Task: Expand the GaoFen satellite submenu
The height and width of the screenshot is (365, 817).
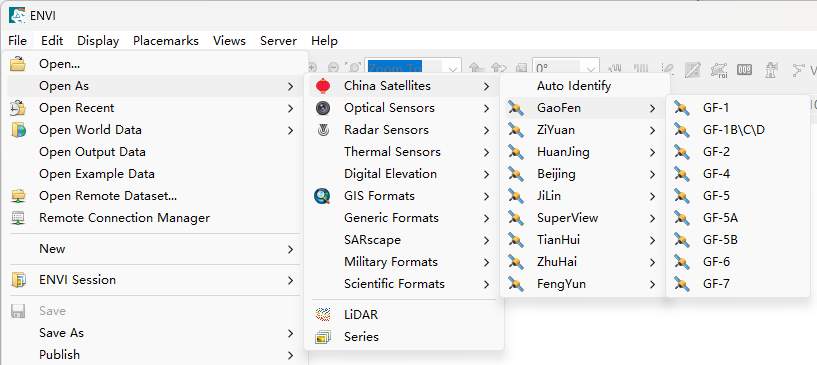Action: (x=584, y=108)
